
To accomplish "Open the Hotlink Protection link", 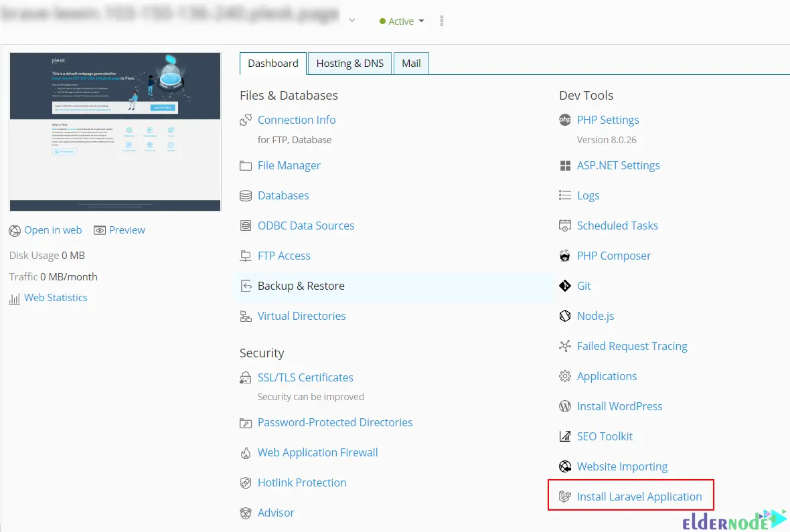I will click(302, 482).
